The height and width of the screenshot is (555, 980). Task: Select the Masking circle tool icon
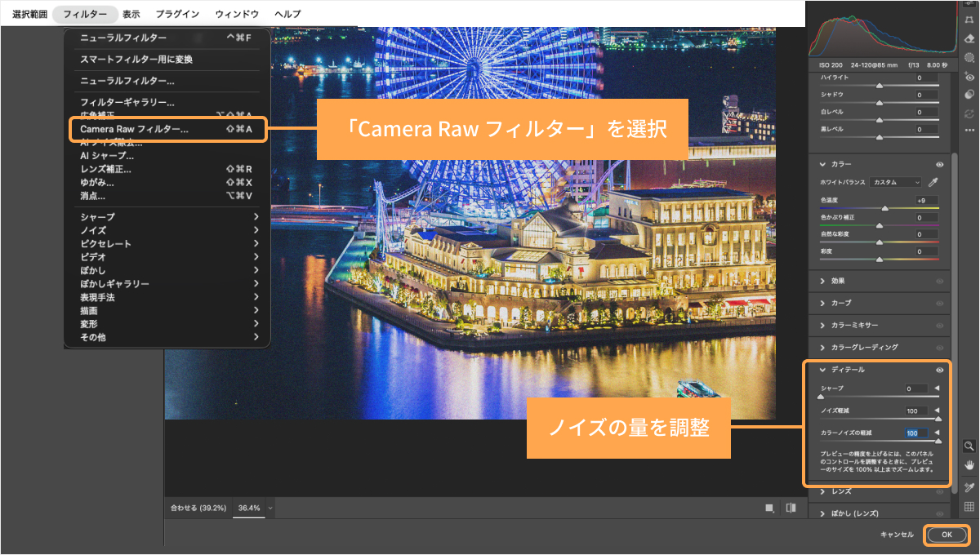[969, 57]
